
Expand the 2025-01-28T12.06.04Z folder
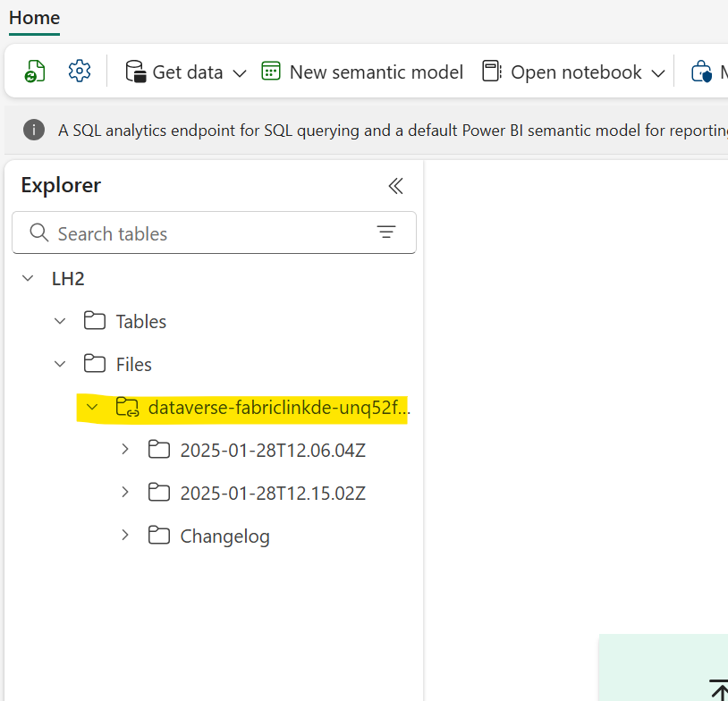tap(125, 450)
